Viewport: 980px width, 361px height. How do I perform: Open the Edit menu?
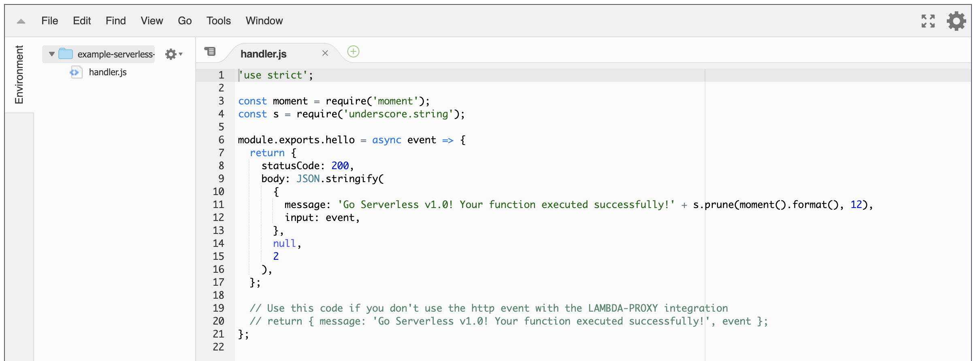(82, 21)
